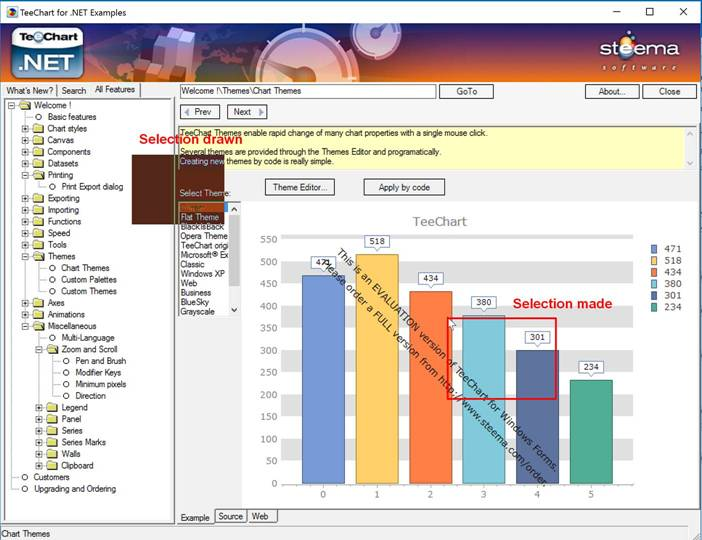
Task: Expand the Series node
Action: click(39, 431)
